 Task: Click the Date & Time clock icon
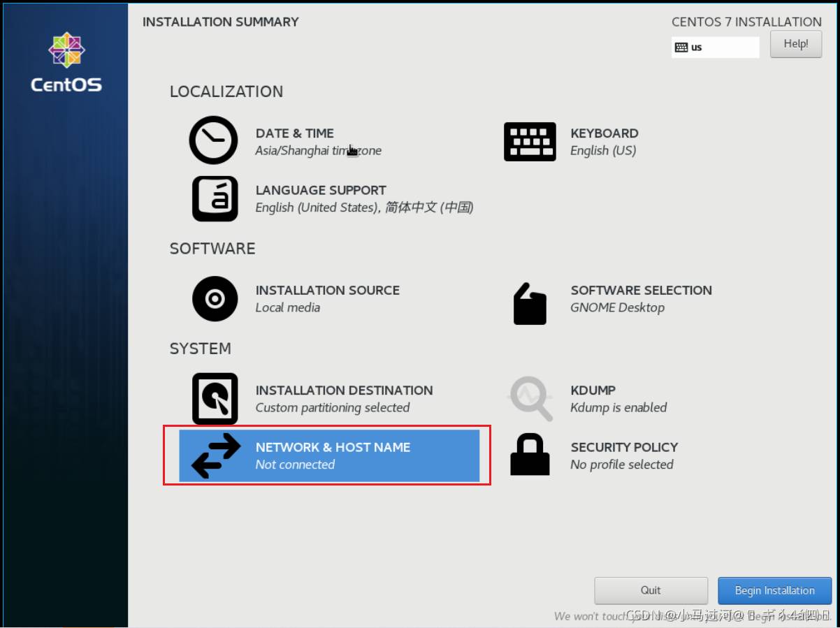coord(214,140)
